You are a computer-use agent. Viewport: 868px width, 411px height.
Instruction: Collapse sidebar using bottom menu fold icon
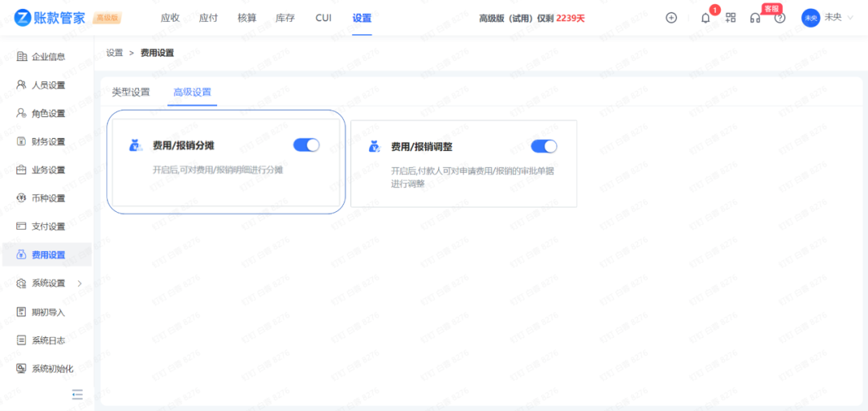[x=77, y=394]
